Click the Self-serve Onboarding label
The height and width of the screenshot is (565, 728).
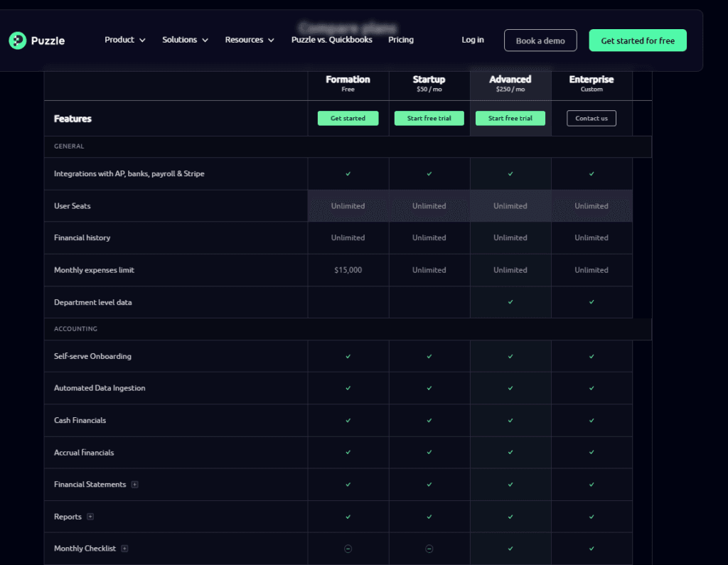92,357
